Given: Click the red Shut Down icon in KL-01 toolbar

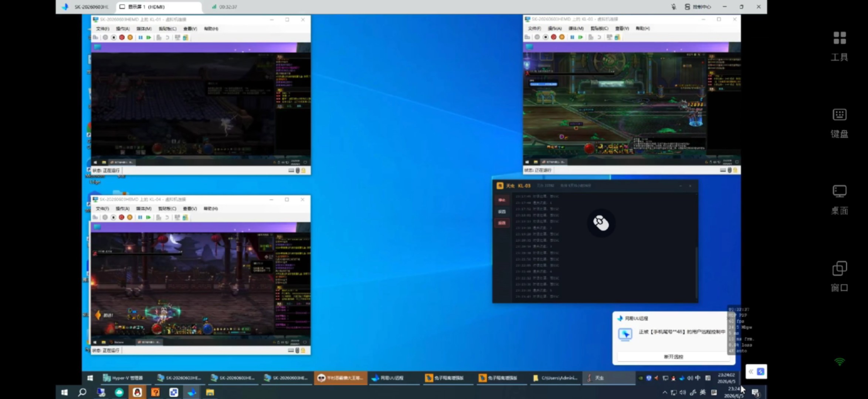Looking at the screenshot, I should tap(122, 37).
